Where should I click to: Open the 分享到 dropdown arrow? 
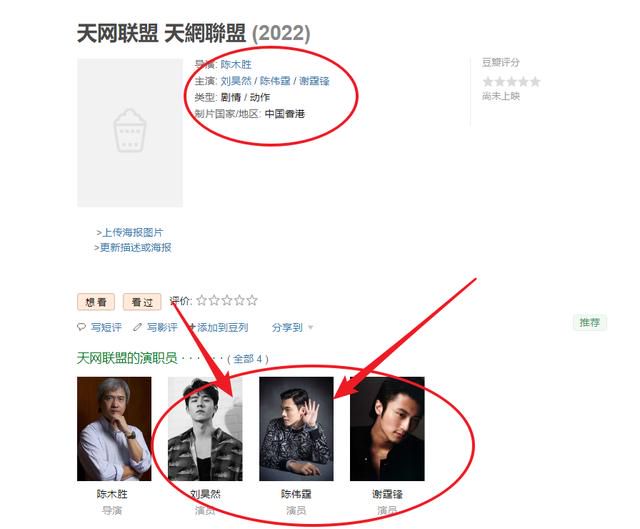tap(311, 327)
